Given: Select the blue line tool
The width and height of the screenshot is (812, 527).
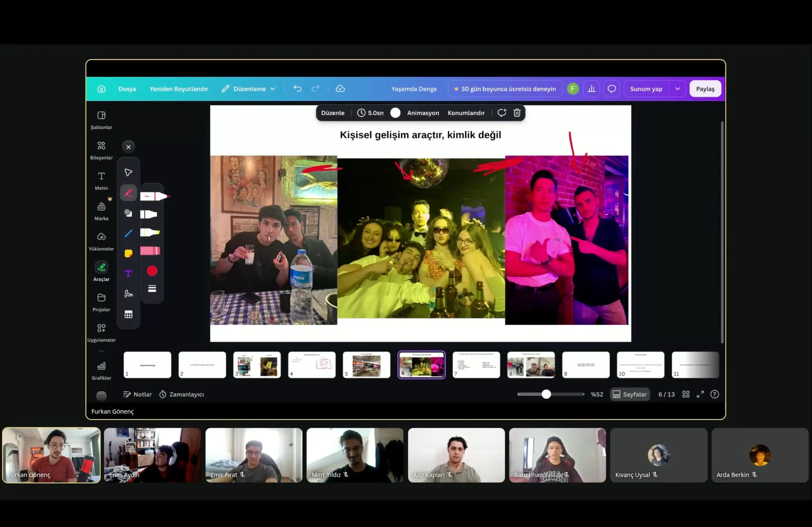Looking at the screenshot, I should [128, 234].
